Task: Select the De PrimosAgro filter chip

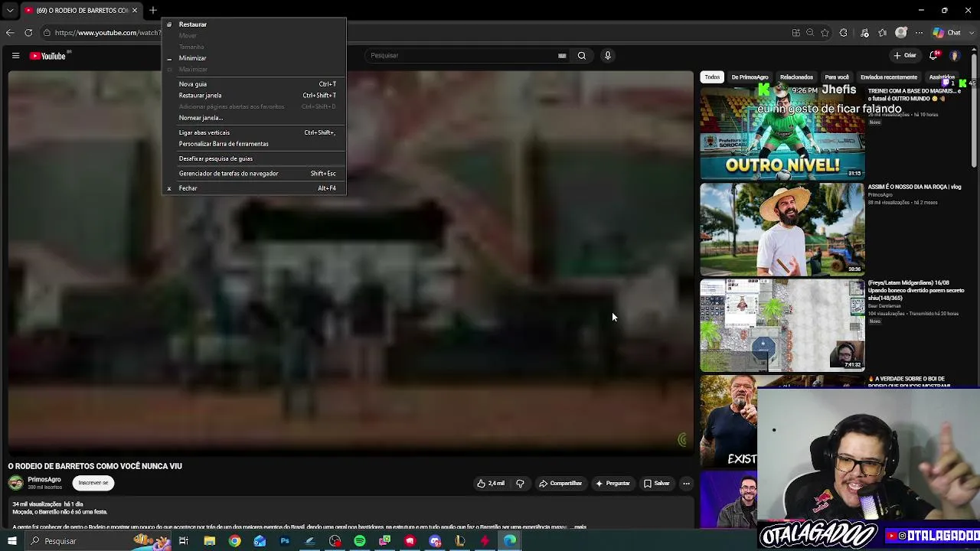Action: click(750, 77)
